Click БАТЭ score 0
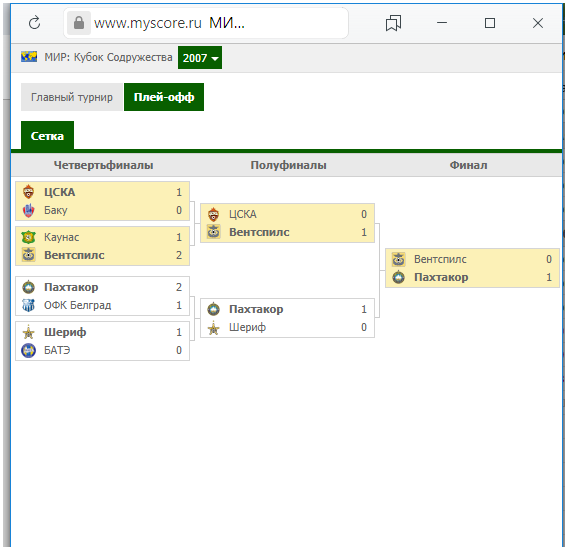Viewport: 565px width, 547px height. point(179,350)
